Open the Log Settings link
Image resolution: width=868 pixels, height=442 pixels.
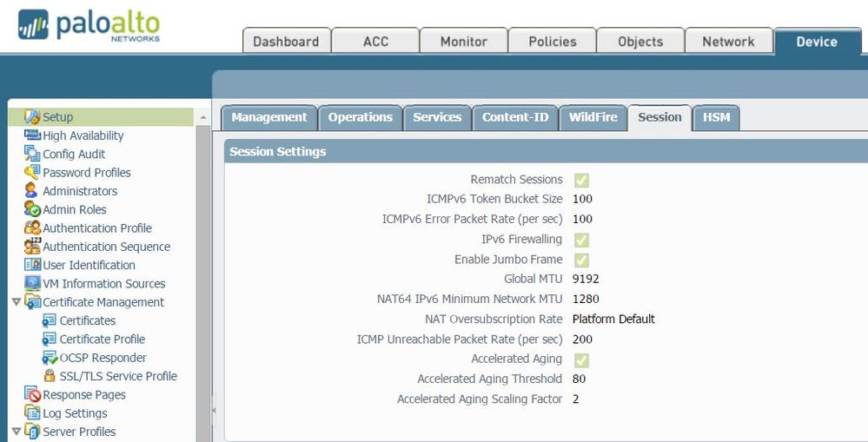tap(75, 413)
